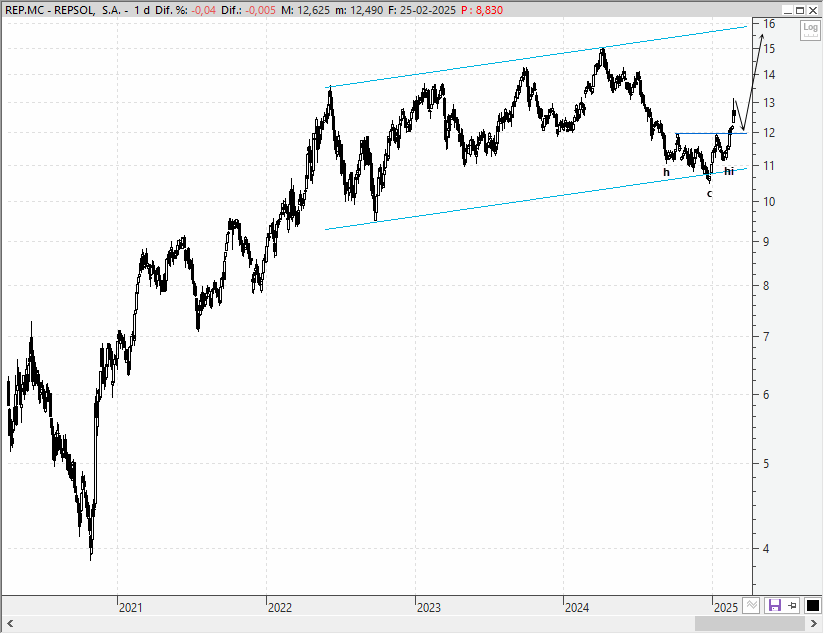Click the 7 price axis label
Screen dimensions: 824x634
click(766, 336)
